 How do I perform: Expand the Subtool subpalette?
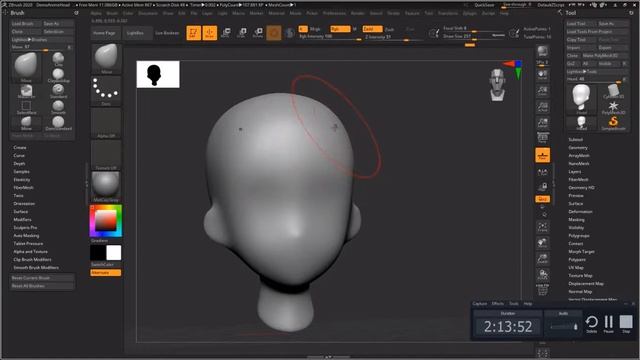tap(576, 140)
